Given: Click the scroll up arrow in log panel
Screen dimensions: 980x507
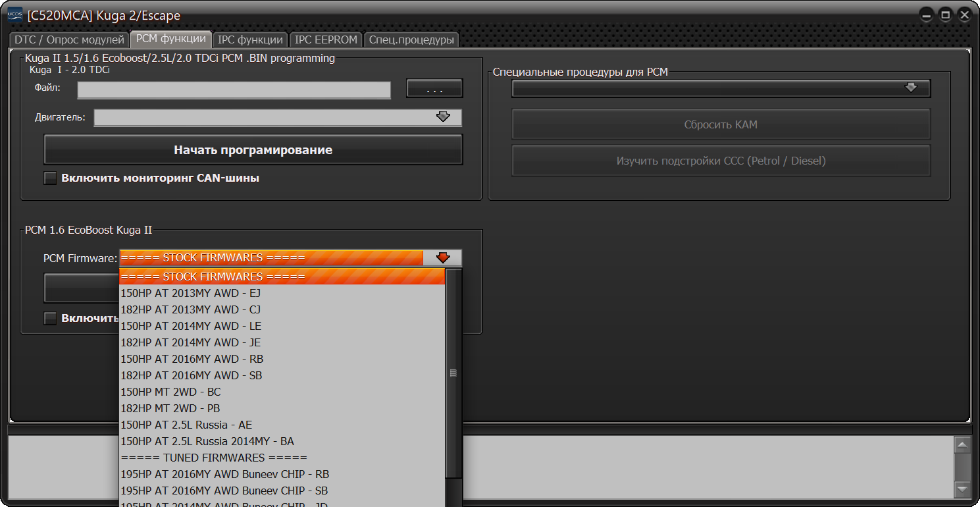Looking at the screenshot, I should (x=962, y=446).
